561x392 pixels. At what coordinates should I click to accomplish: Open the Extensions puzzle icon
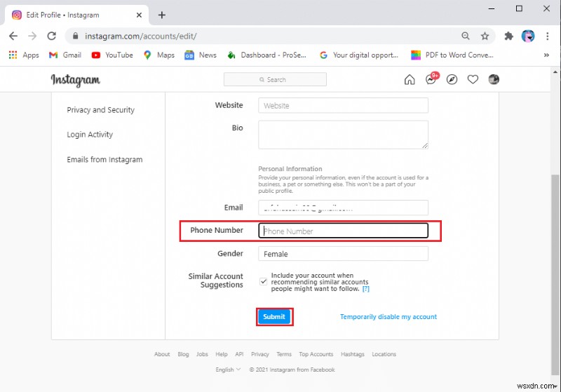[x=509, y=36]
